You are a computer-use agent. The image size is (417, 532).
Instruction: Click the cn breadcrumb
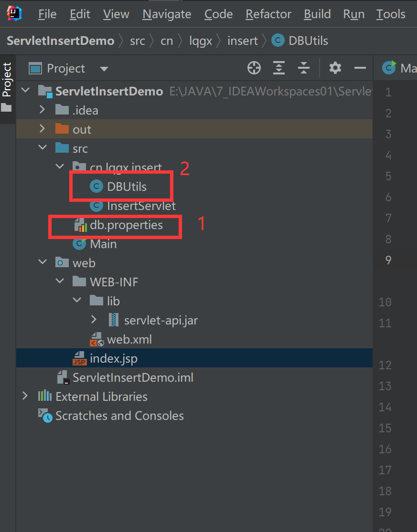pos(166,41)
